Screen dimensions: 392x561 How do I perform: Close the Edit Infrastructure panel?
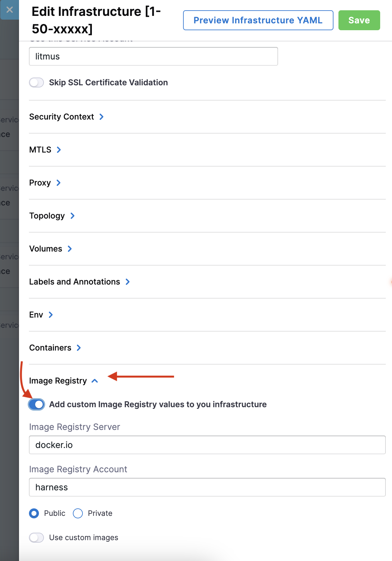coord(9,10)
